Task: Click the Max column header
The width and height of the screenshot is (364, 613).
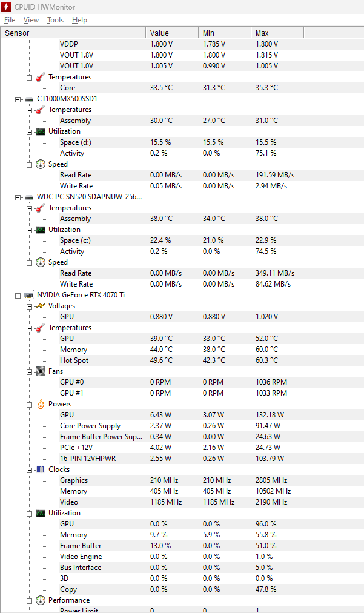Action: point(277,33)
